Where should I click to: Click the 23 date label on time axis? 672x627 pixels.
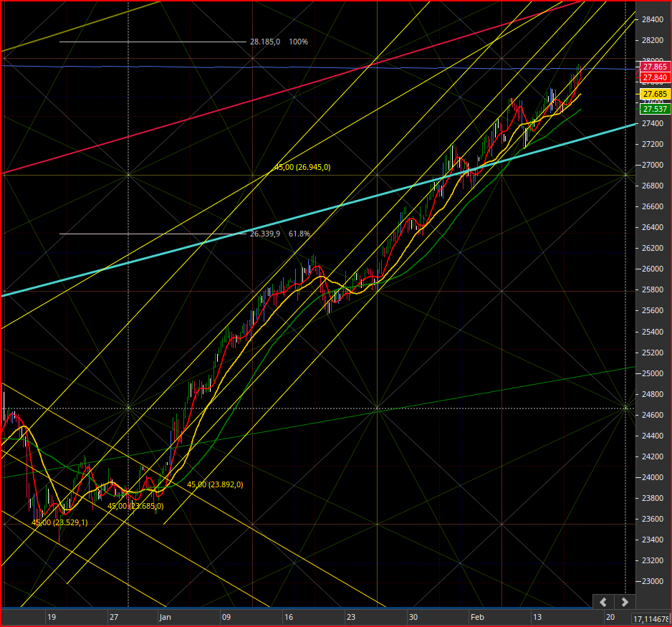coord(351,617)
